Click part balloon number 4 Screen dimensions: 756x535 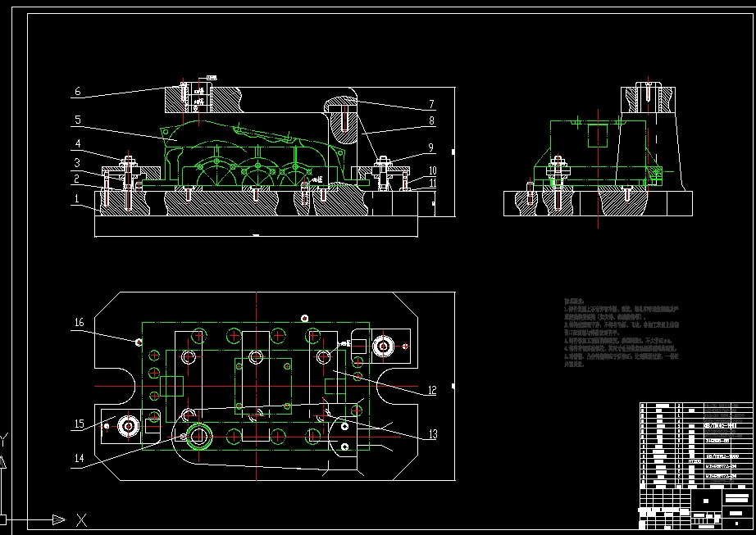78,143
